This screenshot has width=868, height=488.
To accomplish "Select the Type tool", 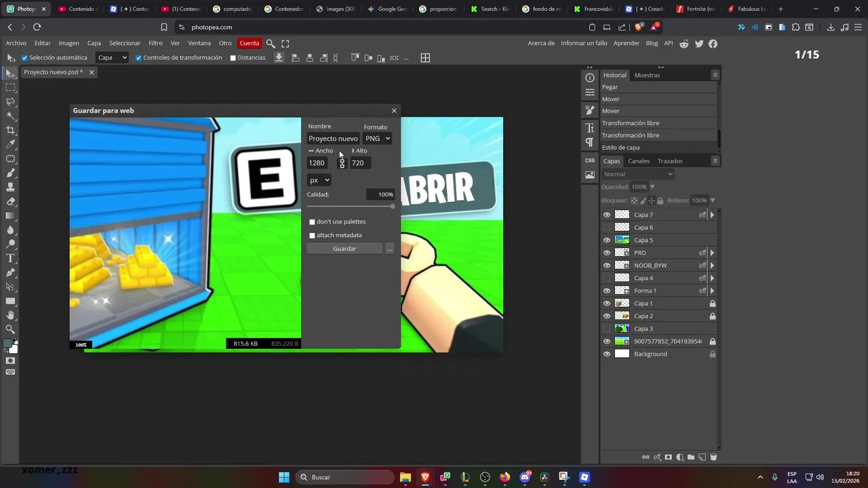I will [x=10, y=258].
